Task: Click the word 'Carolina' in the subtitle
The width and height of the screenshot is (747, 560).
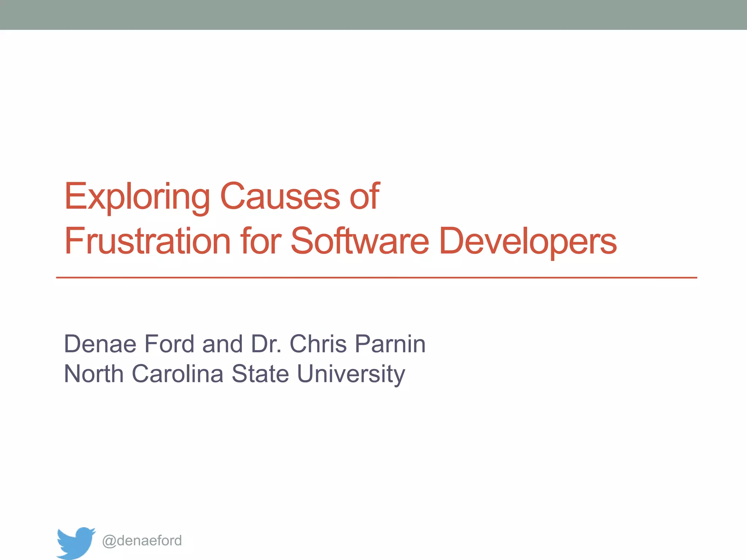Action: 177,374
